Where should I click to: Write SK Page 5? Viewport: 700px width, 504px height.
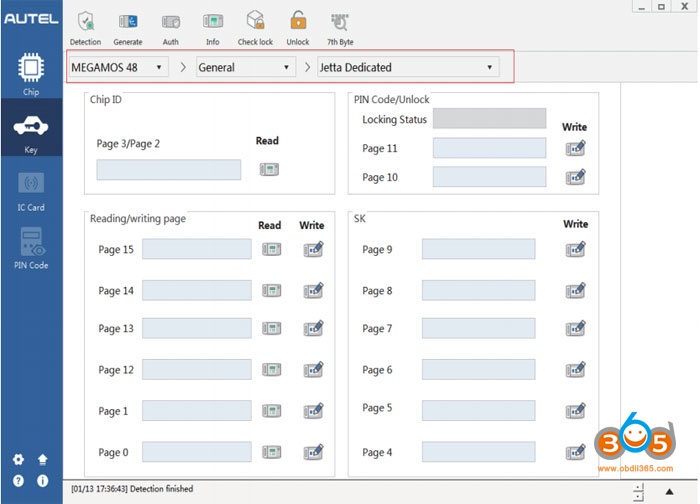point(575,410)
